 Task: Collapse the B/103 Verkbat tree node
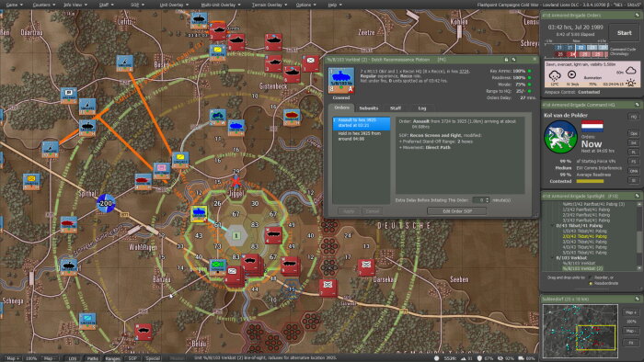coord(552,258)
